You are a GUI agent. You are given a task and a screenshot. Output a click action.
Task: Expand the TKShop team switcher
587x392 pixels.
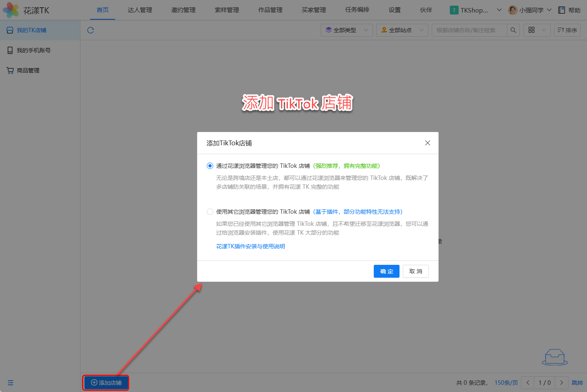(x=499, y=10)
